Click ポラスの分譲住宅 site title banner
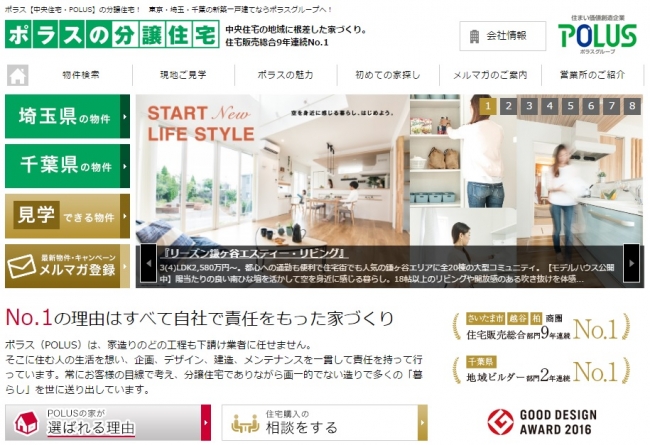Screen dimensions: 650x445 [x=112, y=34]
